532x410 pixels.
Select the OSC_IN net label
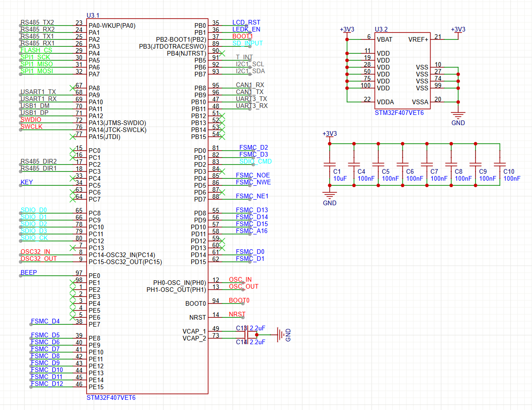point(240,280)
